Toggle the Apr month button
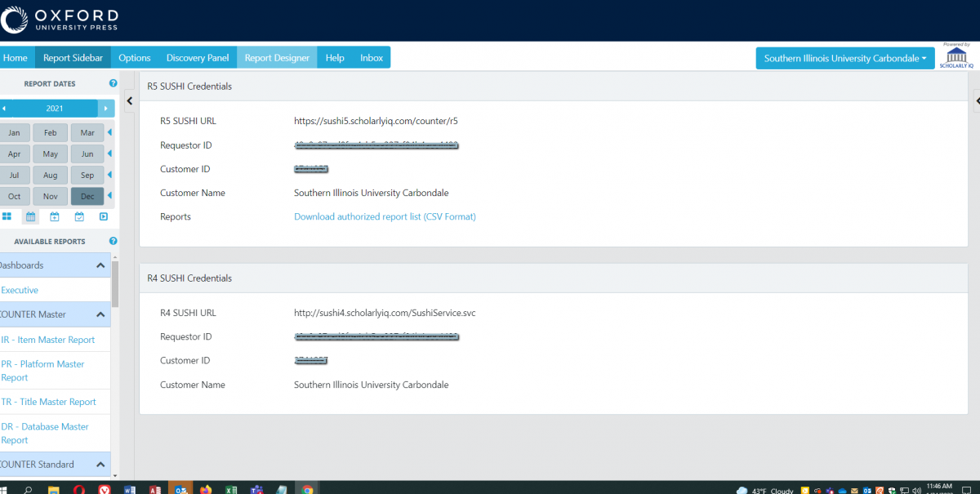 click(x=14, y=154)
